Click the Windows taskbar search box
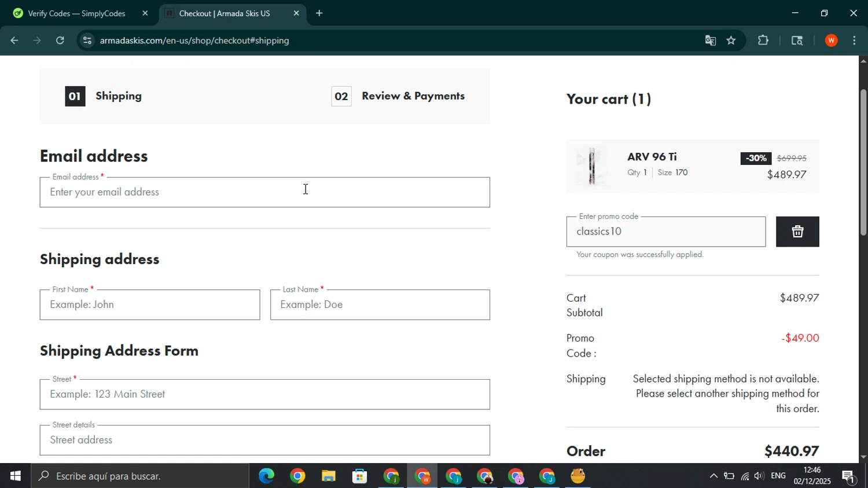868x488 pixels. [x=140, y=476]
